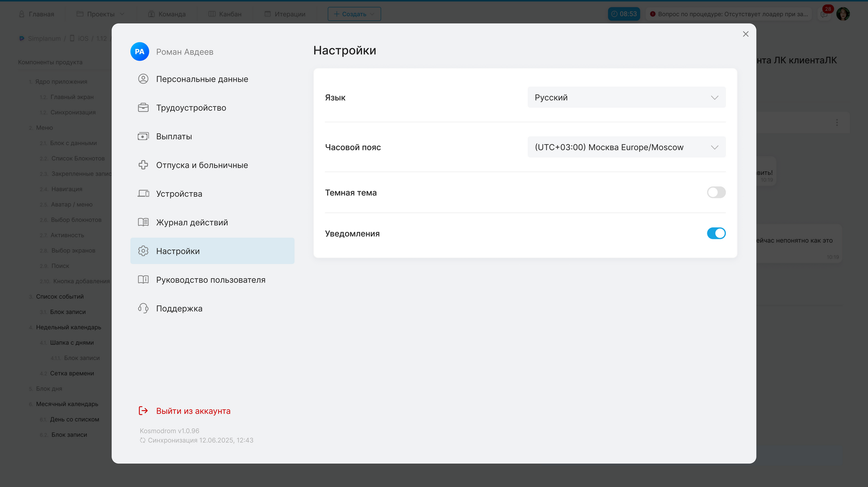The height and width of the screenshot is (487, 868).
Task: Open the Создать dropdown button
Action: click(x=354, y=14)
